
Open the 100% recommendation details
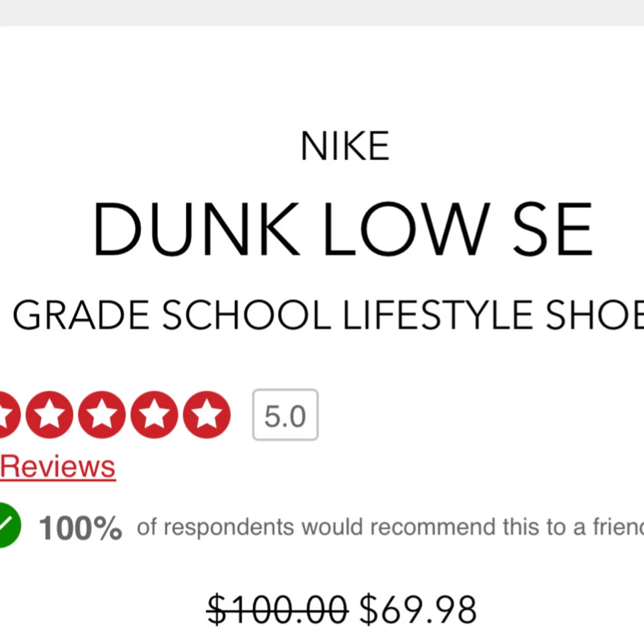click(x=80, y=526)
